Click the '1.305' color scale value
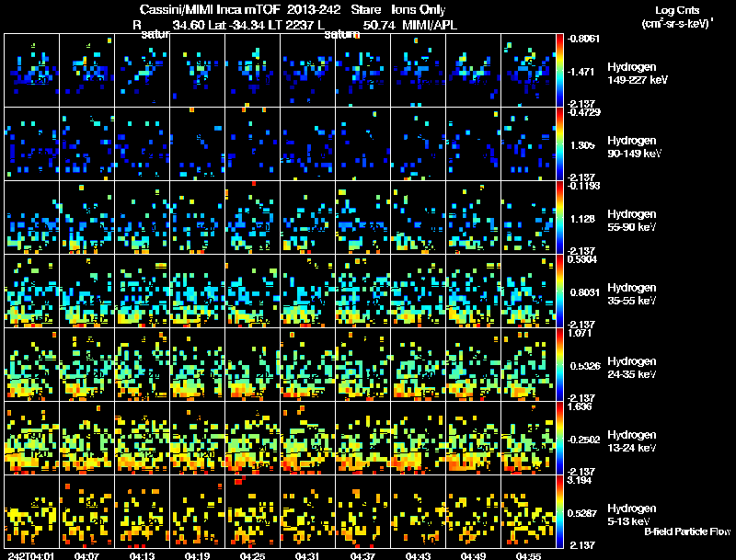This screenshot has width=736, height=560. coord(582,145)
